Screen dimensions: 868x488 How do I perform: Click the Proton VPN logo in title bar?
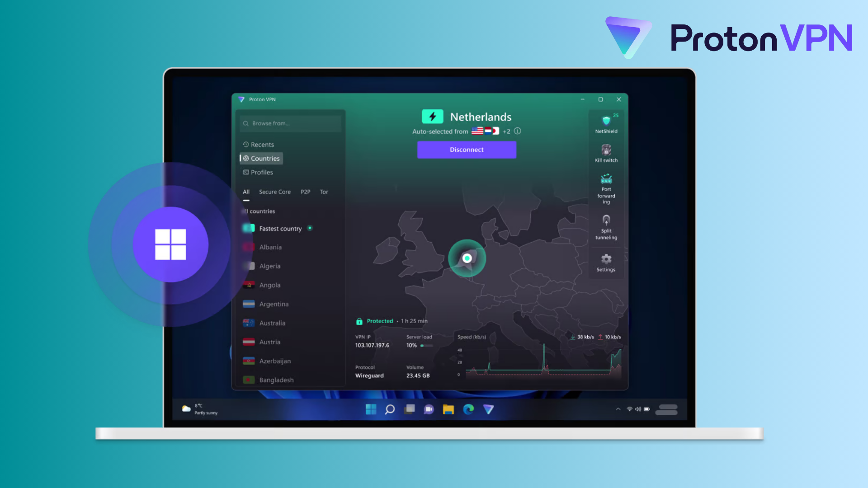[x=241, y=99]
